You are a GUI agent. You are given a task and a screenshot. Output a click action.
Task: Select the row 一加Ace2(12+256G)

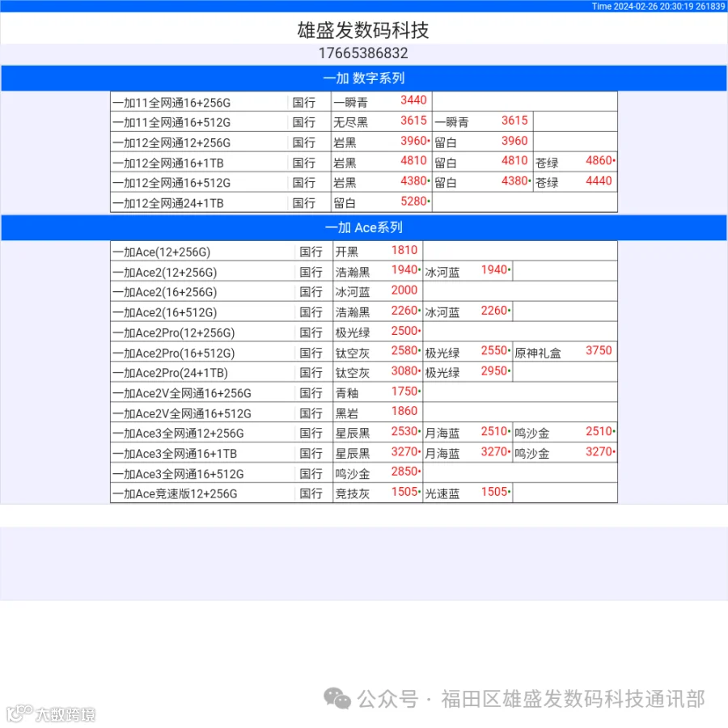coord(364,271)
